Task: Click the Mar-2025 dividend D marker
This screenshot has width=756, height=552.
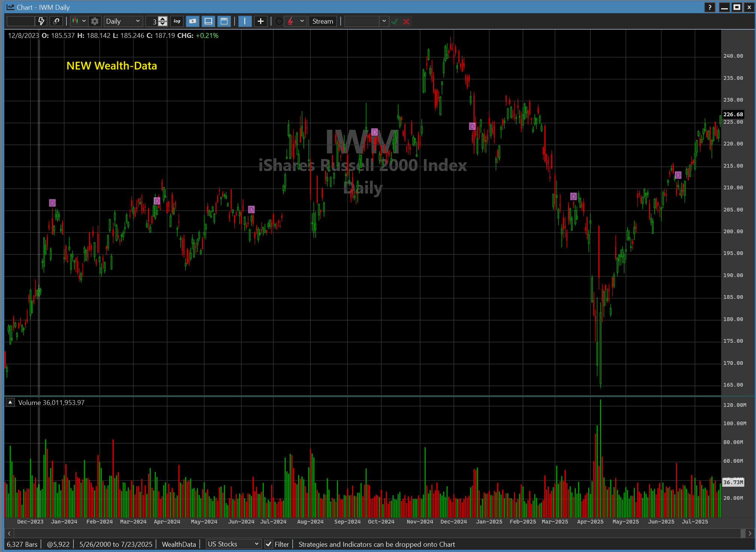Action: (x=573, y=196)
